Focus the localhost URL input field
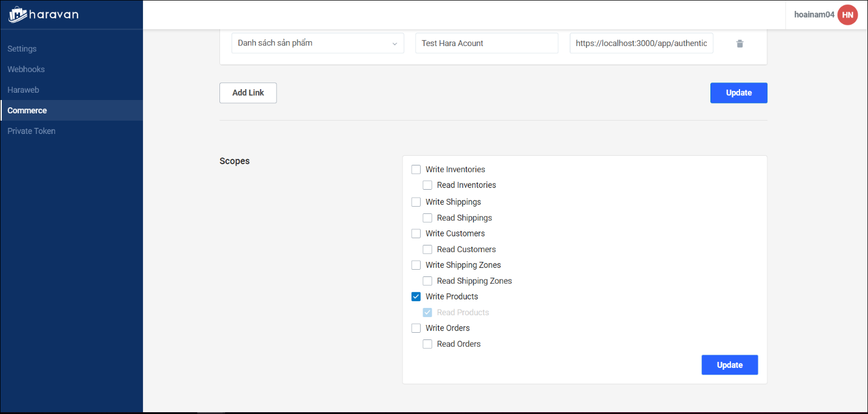 [x=641, y=43]
